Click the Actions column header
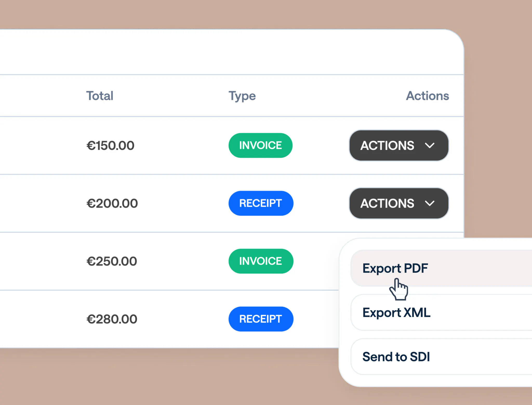 pyautogui.click(x=428, y=96)
